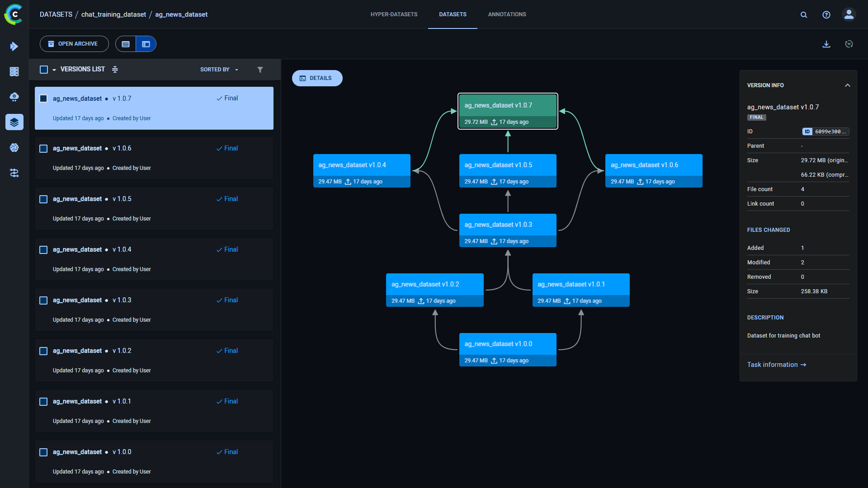
Task: Toggle the select-all checkbox above Versions List
Action: click(43, 69)
